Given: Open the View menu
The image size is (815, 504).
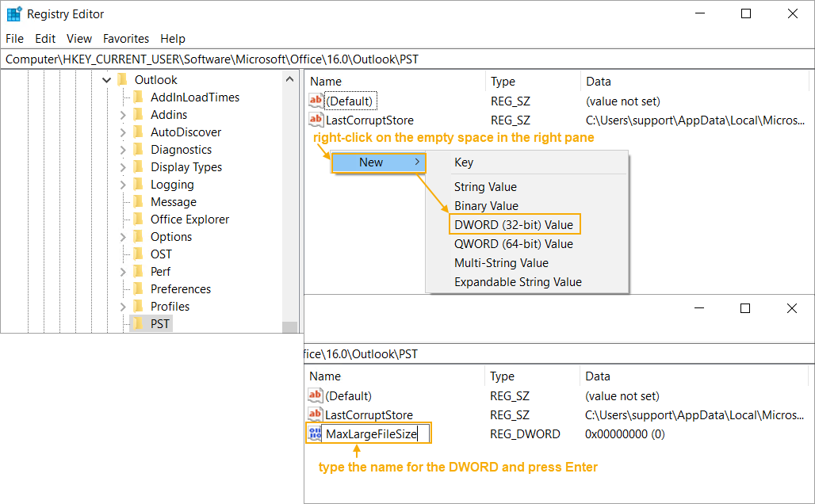Looking at the screenshot, I should click(79, 39).
